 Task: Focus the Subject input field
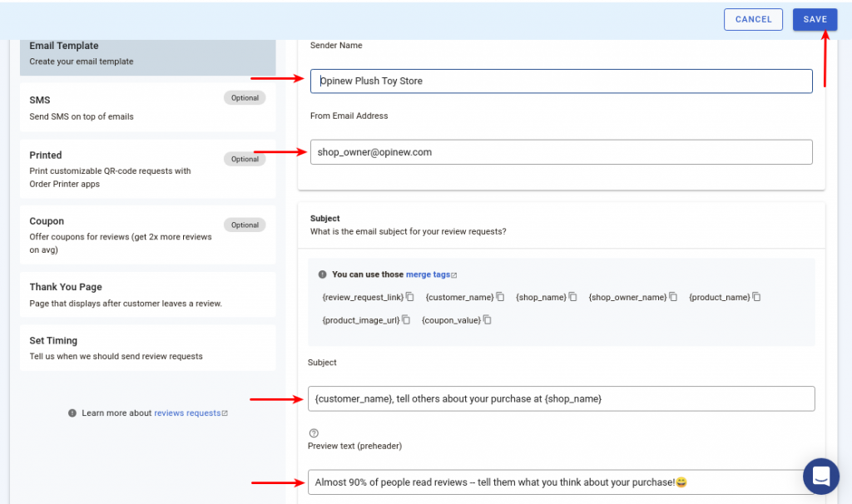[562, 398]
